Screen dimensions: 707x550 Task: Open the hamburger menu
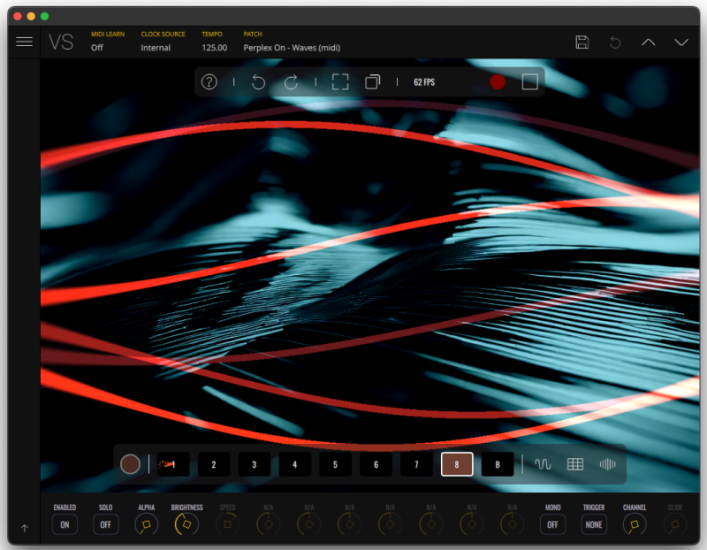pos(24,42)
